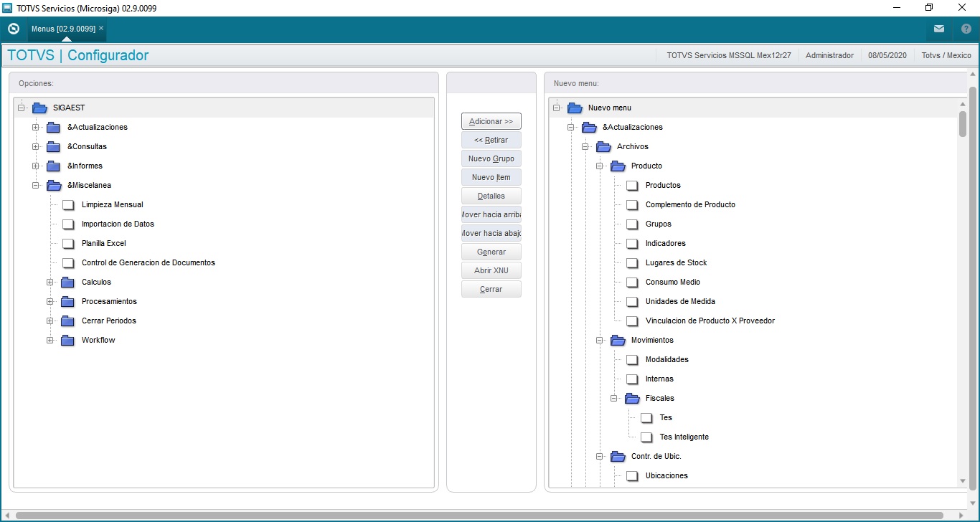Click the Nuevo menu tree vertical scrollbar thumb

(963, 123)
